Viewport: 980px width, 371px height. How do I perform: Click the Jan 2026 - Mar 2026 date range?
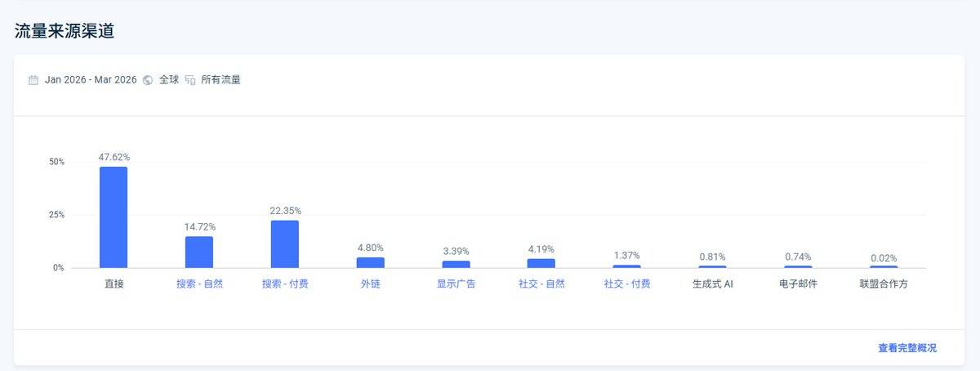pos(91,80)
